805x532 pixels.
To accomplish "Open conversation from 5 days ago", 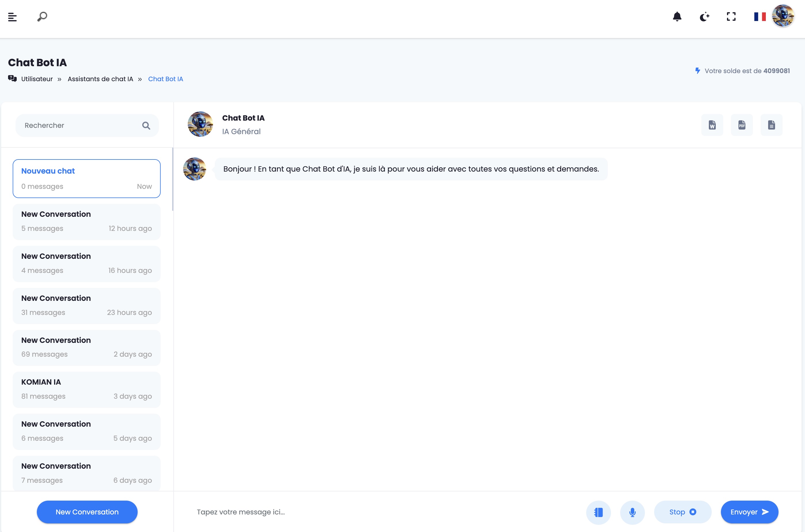I will pos(86,432).
